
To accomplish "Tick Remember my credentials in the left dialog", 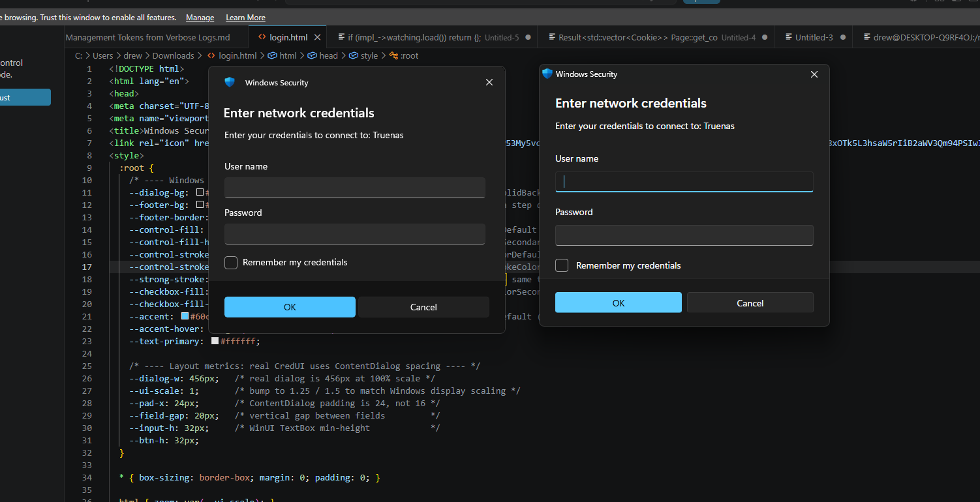I will click(x=231, y=263).
